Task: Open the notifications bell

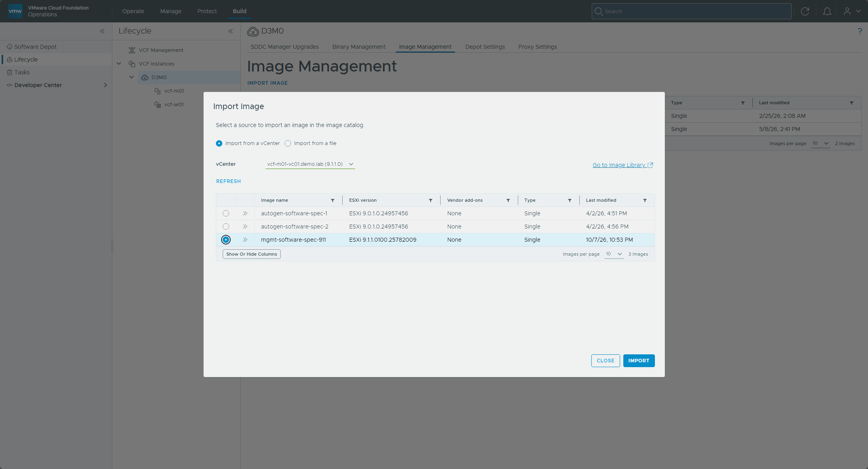Action: [827, 11]
